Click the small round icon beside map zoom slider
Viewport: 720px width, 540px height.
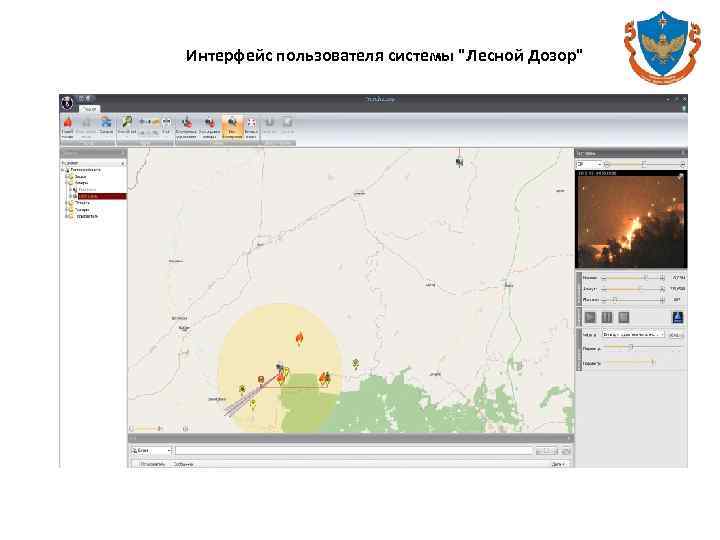click(186, 428)
